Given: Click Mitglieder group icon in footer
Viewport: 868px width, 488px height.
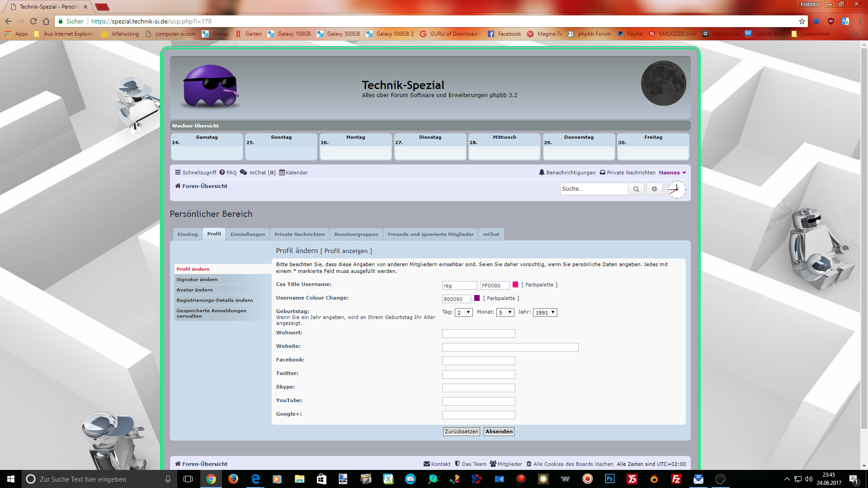Looking at the screenshot, I should (493, 464).
